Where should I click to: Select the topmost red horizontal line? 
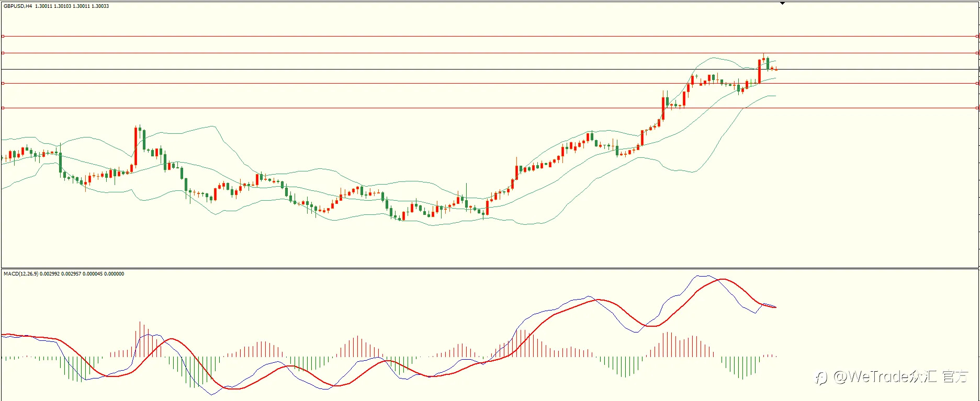490,36
